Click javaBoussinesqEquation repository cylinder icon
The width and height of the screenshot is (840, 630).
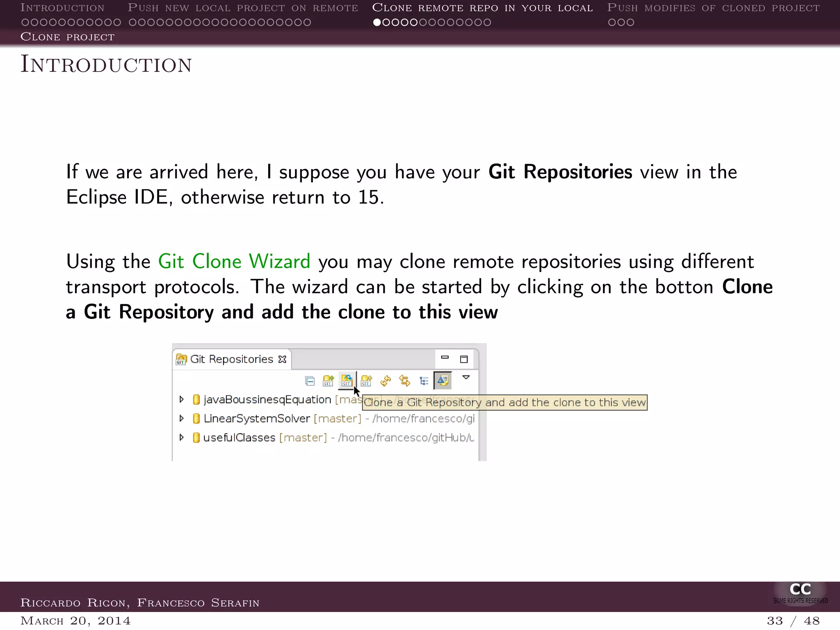tap(196, 399)
